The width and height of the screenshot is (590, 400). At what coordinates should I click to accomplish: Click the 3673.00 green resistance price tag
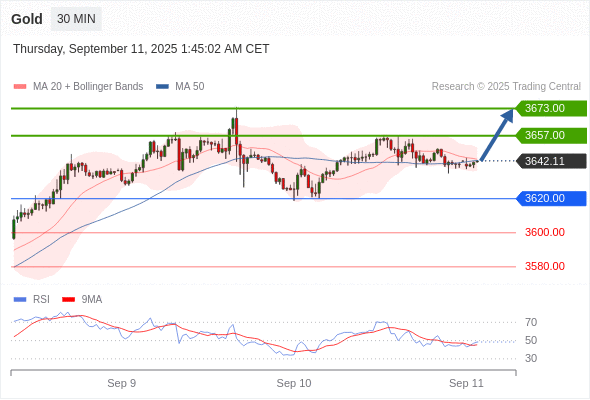[551, 108]
